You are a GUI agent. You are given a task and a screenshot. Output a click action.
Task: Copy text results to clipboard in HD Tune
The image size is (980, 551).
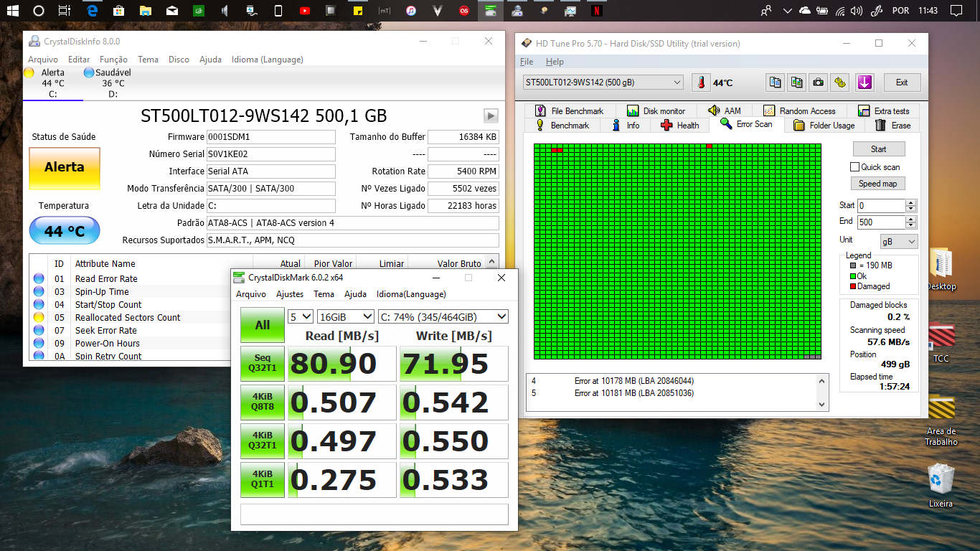point(775,83)
